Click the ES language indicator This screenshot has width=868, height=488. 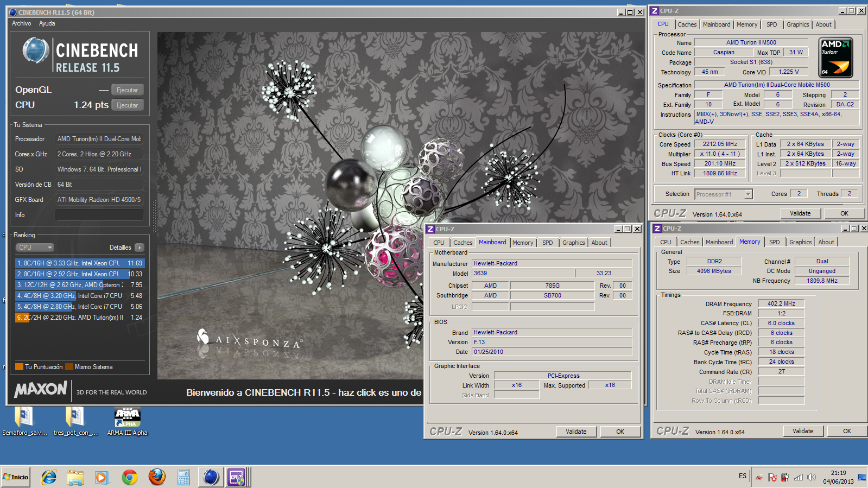(x=743, y=476)
